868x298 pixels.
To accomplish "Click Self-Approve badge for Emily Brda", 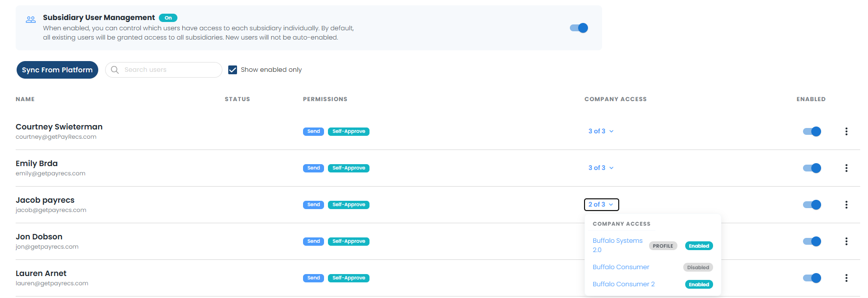I will pyautogui.click(x=348, y=168).
